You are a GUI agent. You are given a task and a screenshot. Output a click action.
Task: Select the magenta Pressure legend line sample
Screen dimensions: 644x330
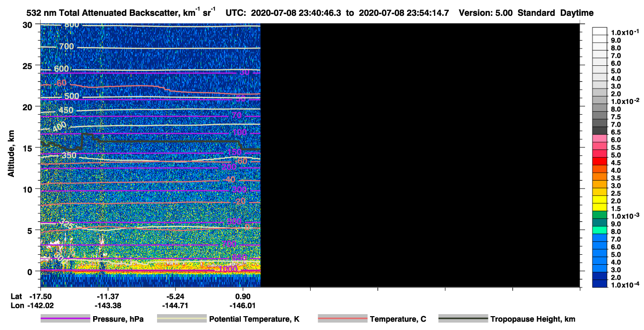(66, 319)
